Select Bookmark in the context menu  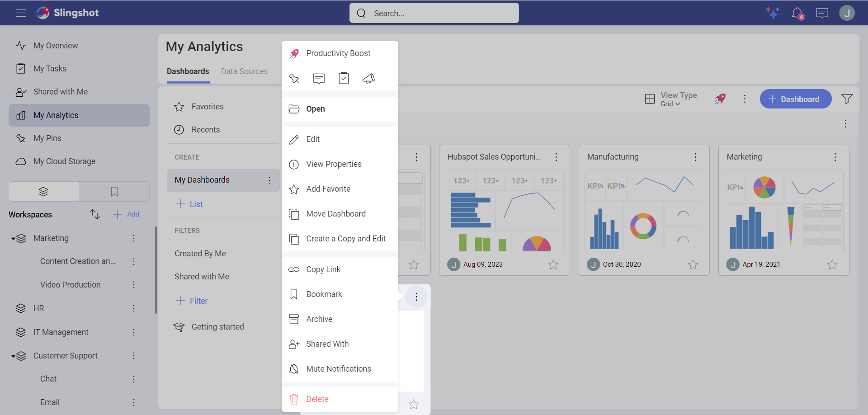click(340, 294)
